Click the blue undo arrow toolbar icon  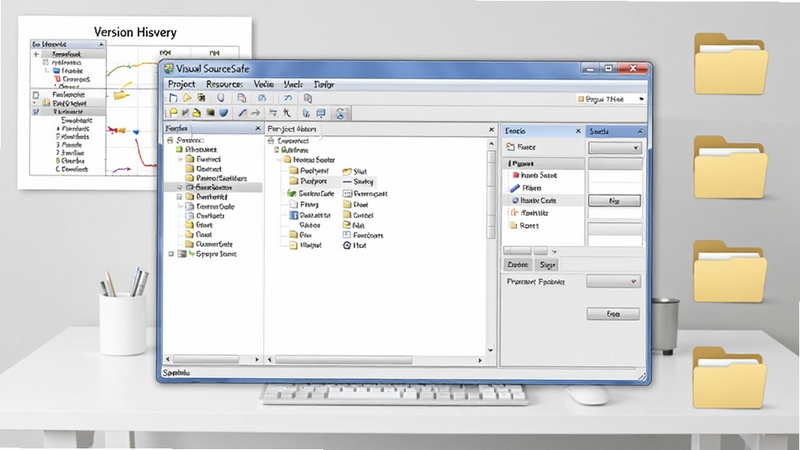[x=288, y=98]
